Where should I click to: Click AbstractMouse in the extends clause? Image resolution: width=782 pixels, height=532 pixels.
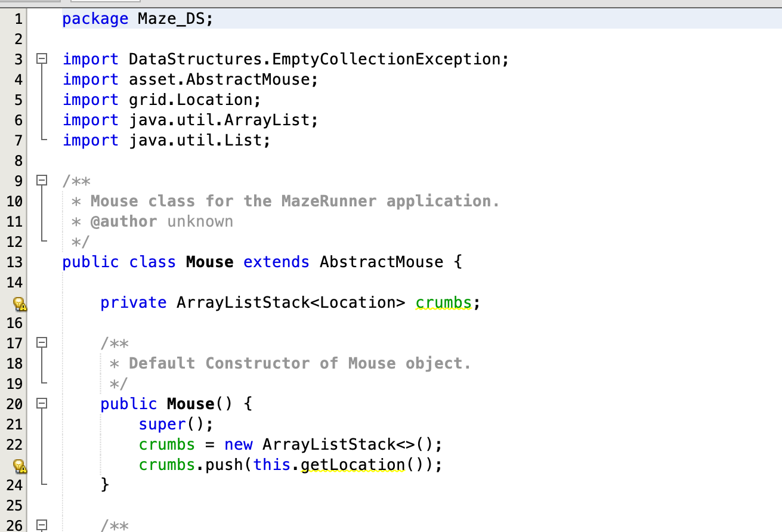click(x=382, y=261)
